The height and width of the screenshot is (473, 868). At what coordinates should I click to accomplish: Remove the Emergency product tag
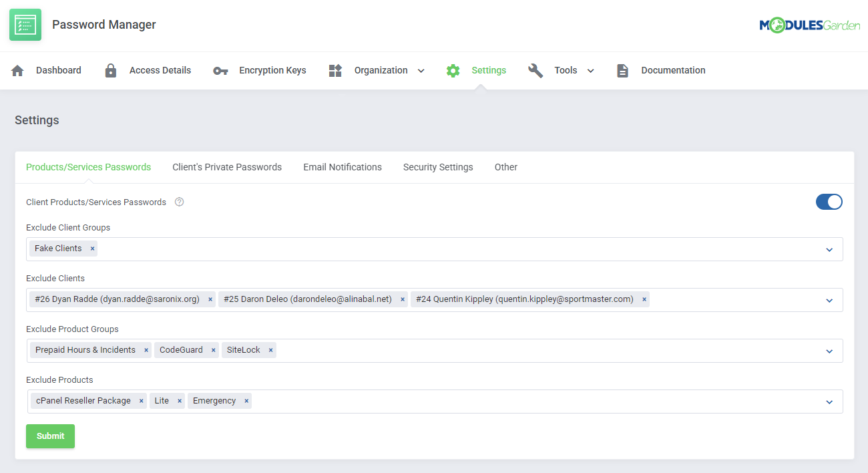tap(246, 401)
